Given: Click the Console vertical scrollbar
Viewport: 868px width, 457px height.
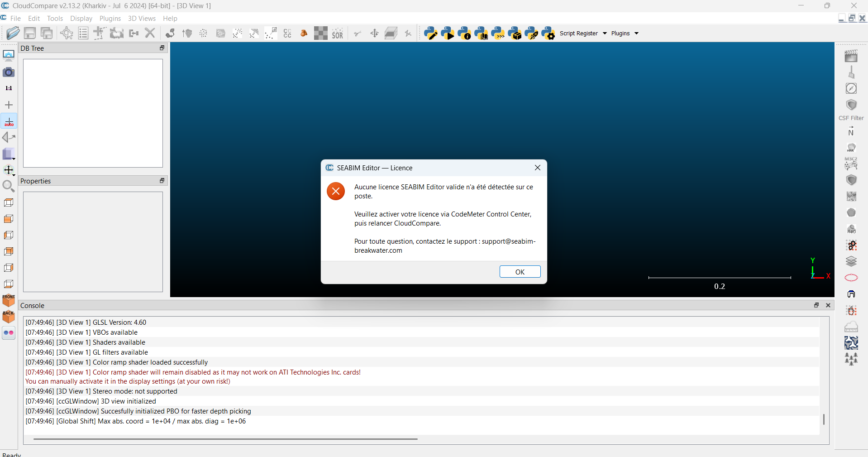Looking at the screenshot, I should (x=824, y=419).
